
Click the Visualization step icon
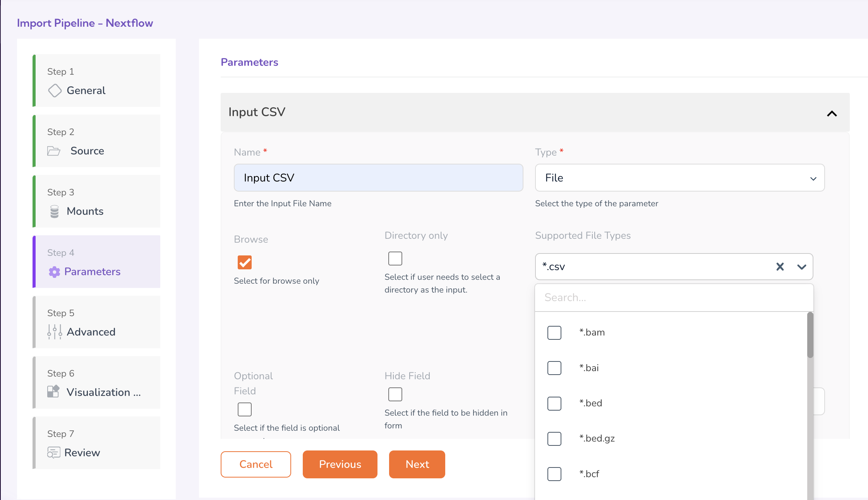[53, 392]
